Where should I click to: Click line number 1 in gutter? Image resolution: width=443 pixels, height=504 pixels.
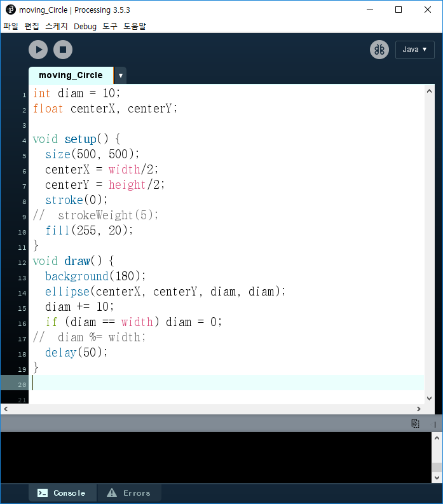[x=24, y=95]
